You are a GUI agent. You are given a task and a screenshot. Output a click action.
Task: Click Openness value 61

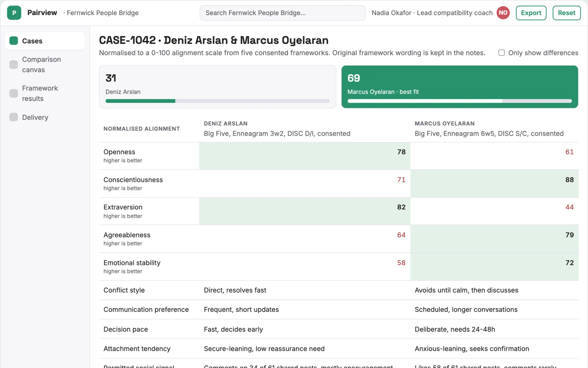569,152
